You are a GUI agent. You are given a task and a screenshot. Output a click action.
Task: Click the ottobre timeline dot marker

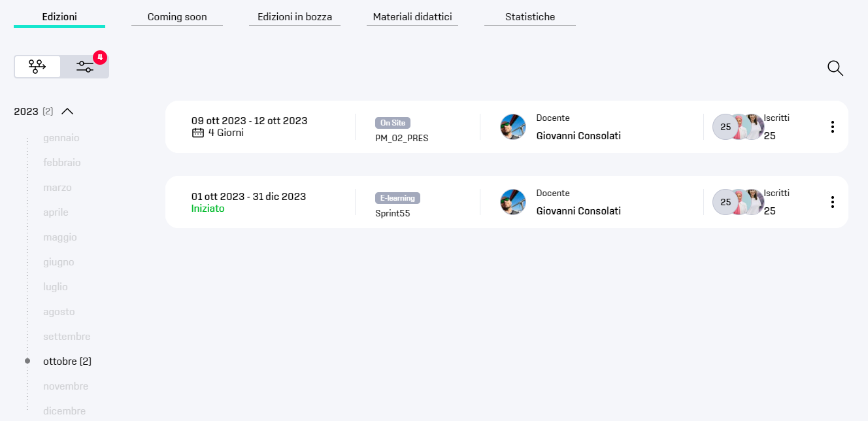point(27,361)
